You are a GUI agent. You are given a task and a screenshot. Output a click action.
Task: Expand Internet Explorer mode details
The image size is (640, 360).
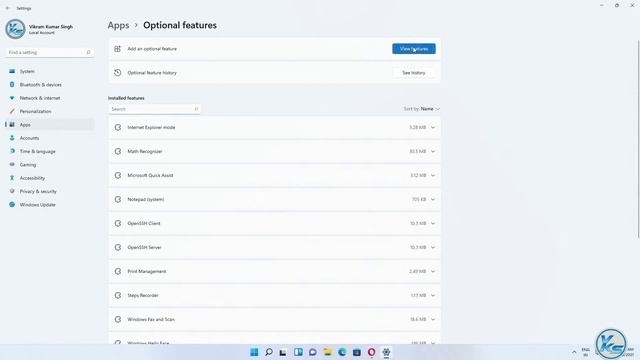[x=433, y=127]
